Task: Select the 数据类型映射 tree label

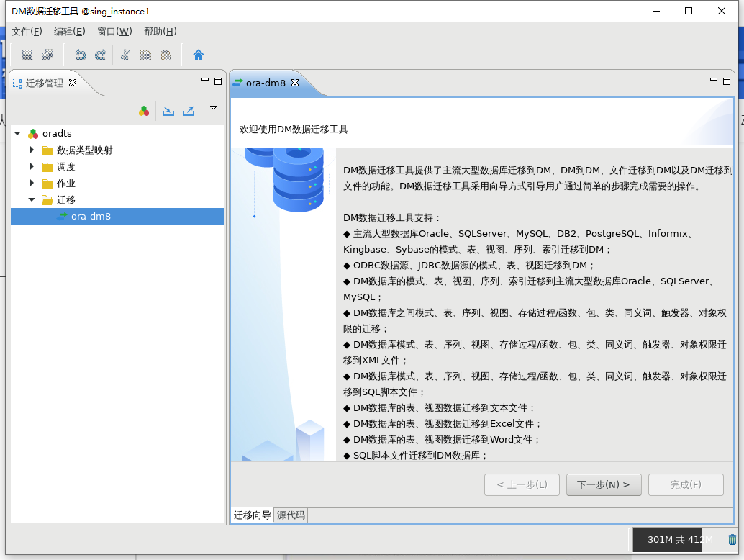Action: [85, 150]
